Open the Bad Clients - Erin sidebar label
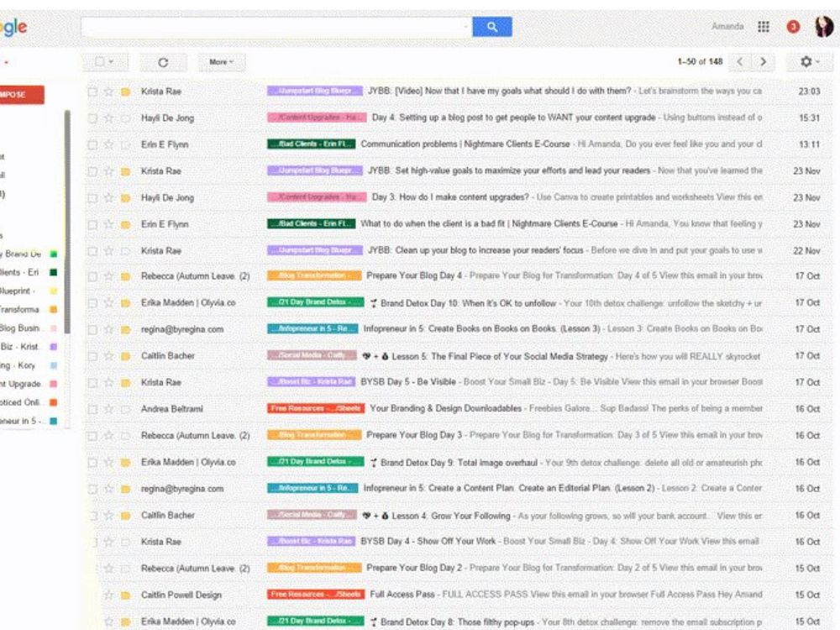 pos(20,272)
